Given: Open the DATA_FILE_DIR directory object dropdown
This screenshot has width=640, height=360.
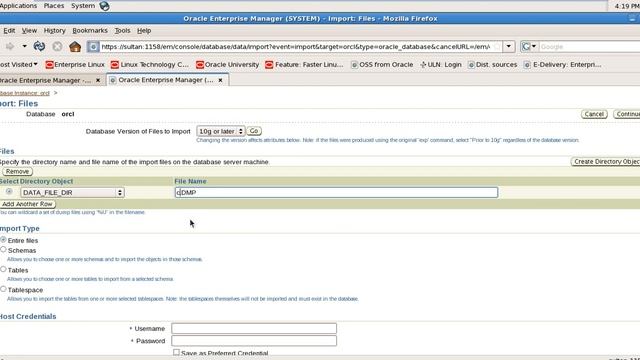Looking at the screenshot, I should point(72,192).
